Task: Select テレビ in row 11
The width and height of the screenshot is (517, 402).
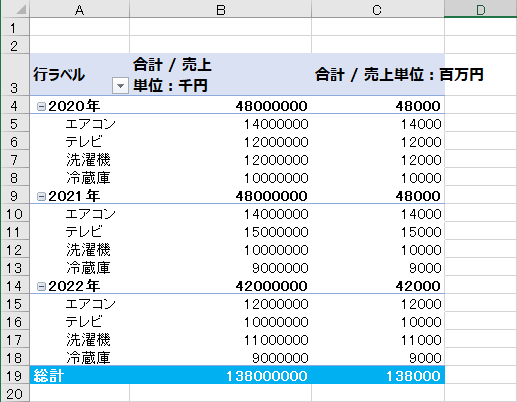Action: pos(84,232)
